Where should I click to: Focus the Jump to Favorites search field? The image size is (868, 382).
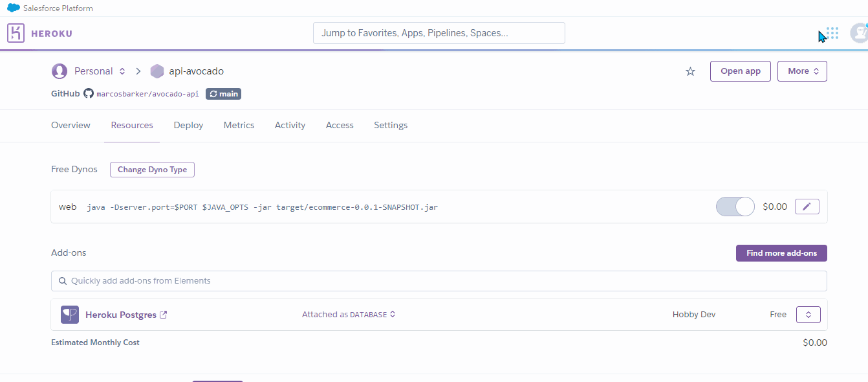pyautogui.click(x=439, y=33)
